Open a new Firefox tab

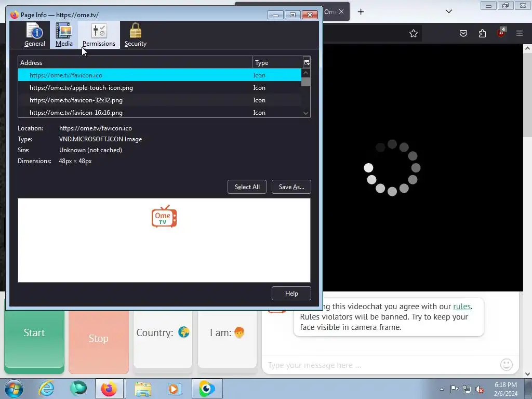361,12
